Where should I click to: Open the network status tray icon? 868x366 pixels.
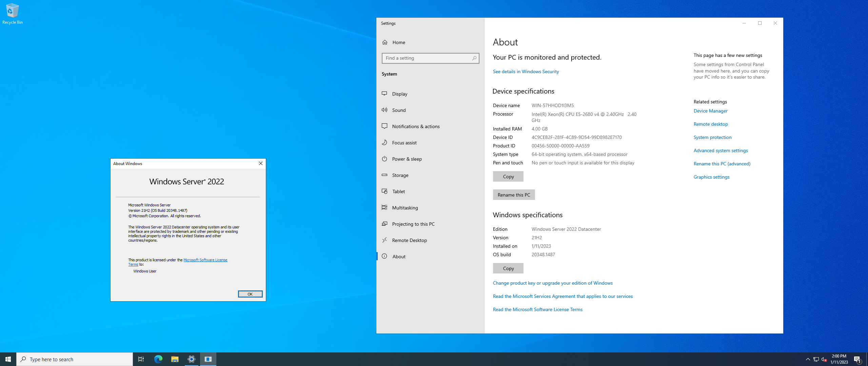coord(816,359)
